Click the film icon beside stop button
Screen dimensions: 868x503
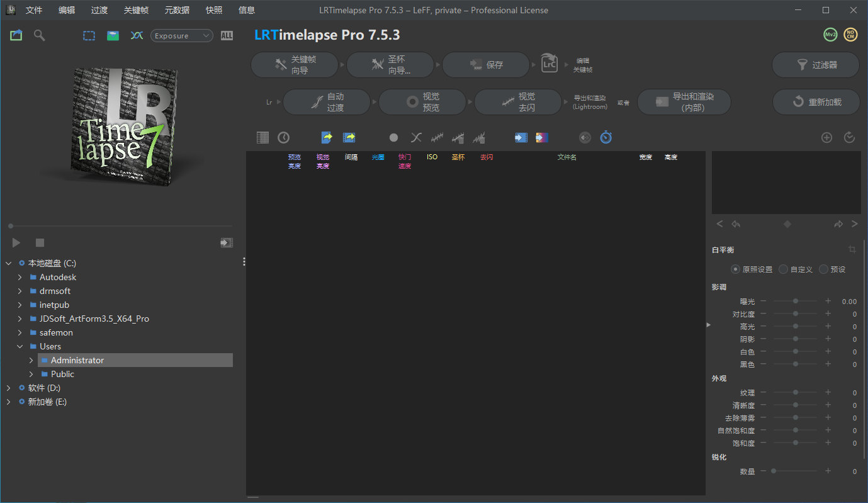pos(227,242)
